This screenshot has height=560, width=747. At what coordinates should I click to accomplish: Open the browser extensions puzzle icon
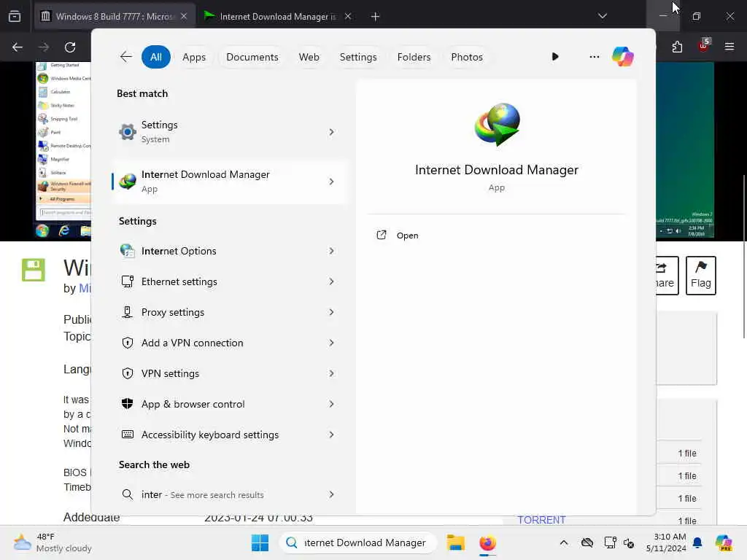click(677, 47)
